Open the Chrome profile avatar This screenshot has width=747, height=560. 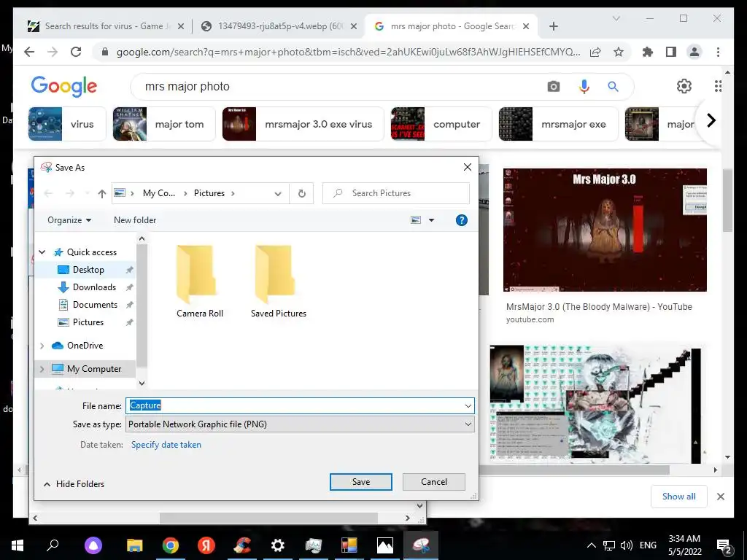[694, 52]
